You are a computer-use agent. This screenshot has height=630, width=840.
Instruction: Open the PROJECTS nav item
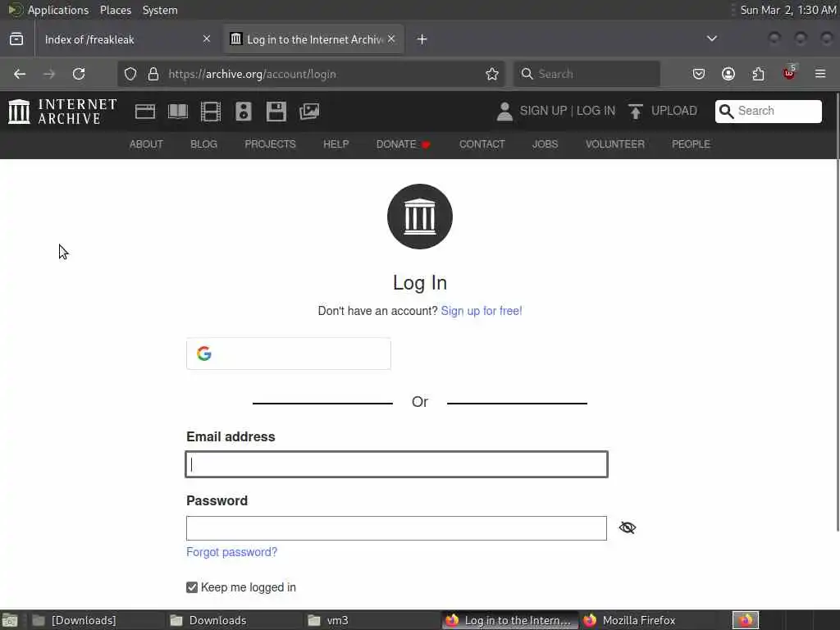tap(270, 144)
